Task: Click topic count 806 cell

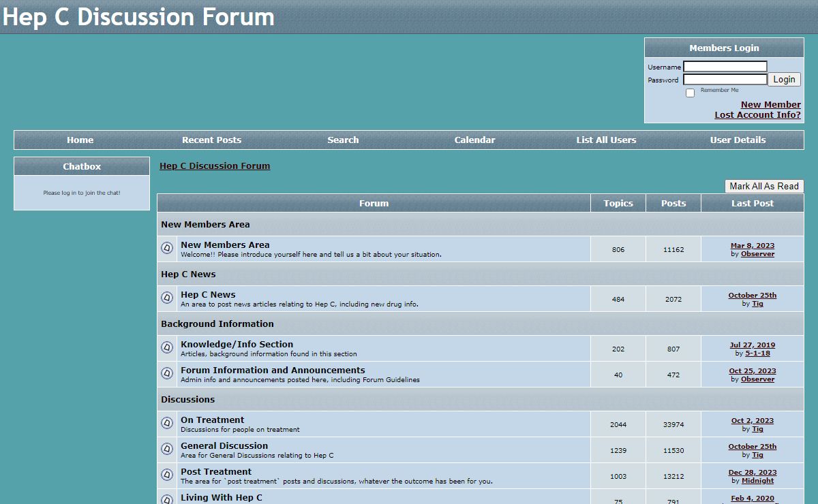Action: (x=618, y=249)
